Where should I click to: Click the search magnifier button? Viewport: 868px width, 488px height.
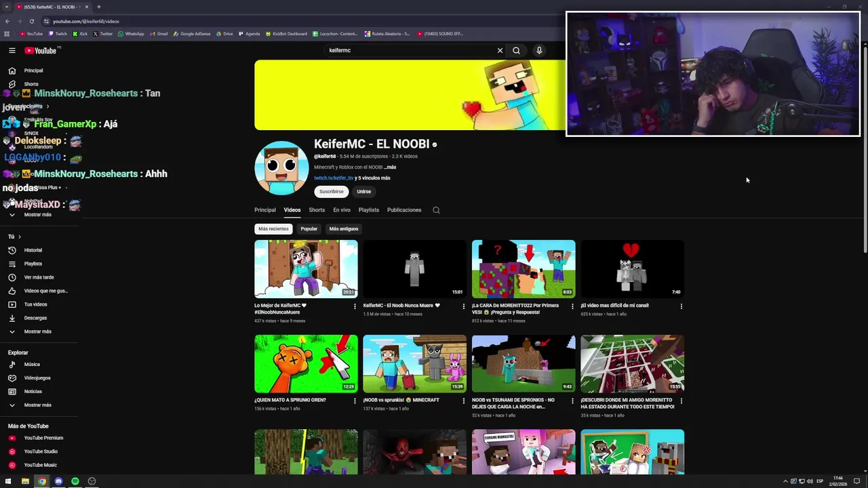click(516, 50)
